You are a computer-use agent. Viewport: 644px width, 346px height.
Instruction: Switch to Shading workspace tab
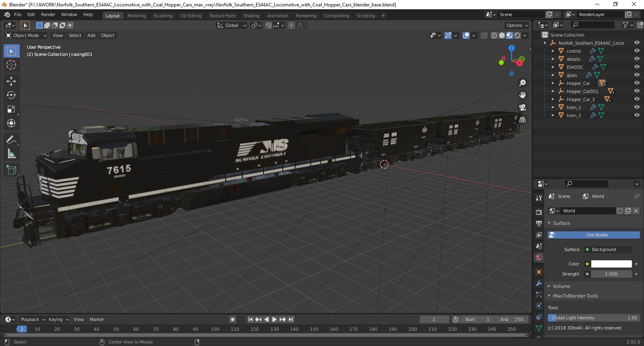coord(251,16)
